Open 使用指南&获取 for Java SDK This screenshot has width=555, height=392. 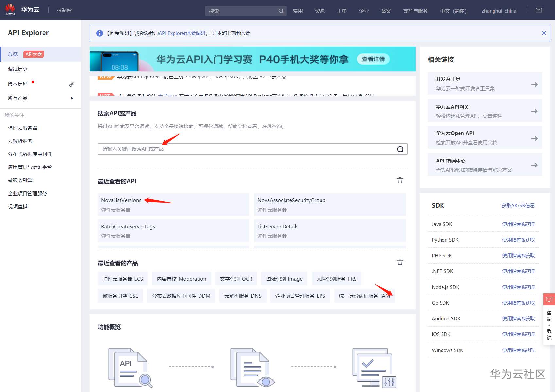(518, 224)
